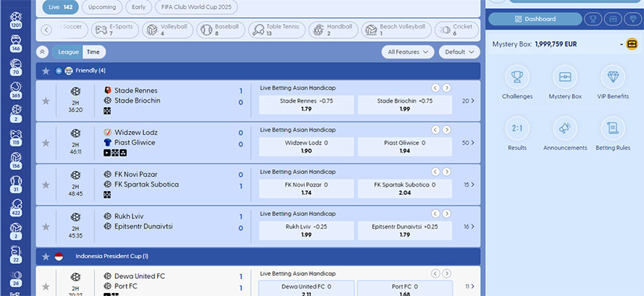Favorite the Dewa United FC match star
Screen dimensions: 644x296
(46, 286)
